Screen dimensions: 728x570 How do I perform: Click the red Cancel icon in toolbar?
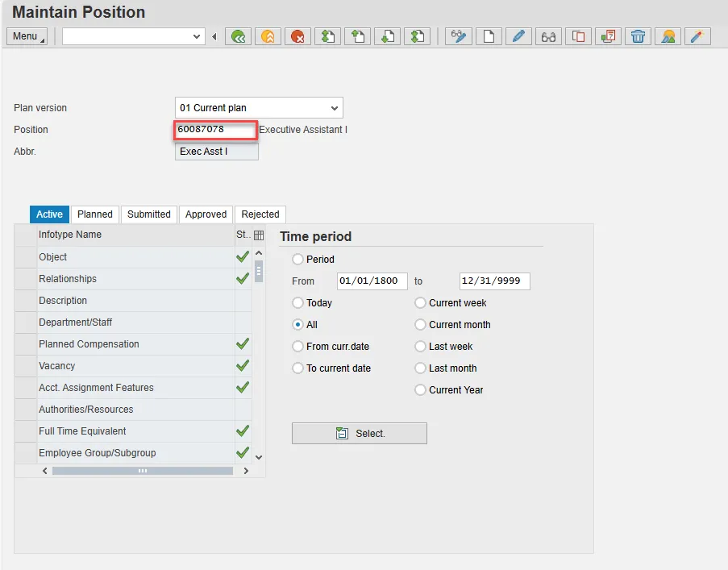tap(298, 36)
